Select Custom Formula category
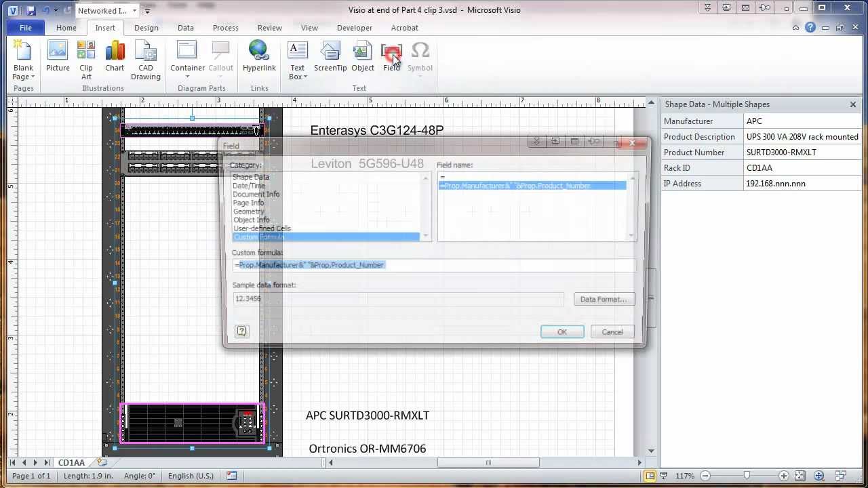 (326, 237)
